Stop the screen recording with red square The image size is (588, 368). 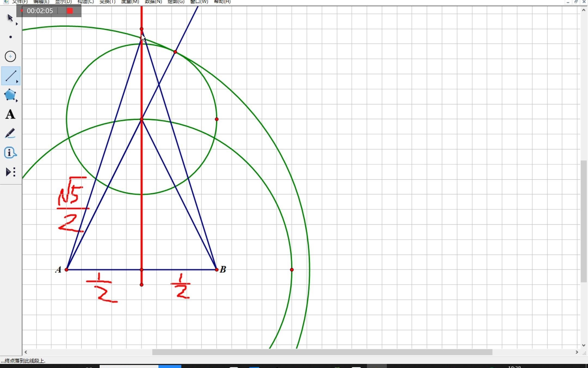tap(70, 11)
